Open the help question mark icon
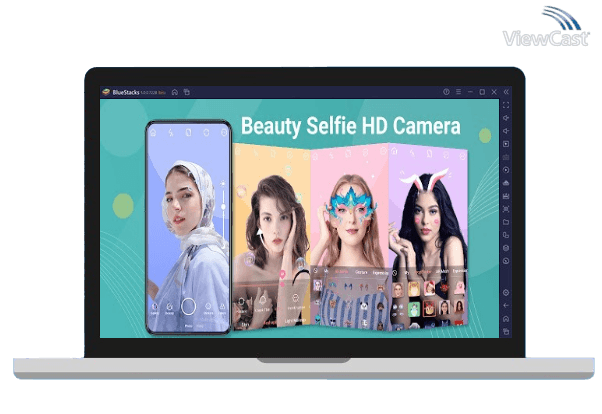This screenshot has height=414, width=602. [446, 92]
